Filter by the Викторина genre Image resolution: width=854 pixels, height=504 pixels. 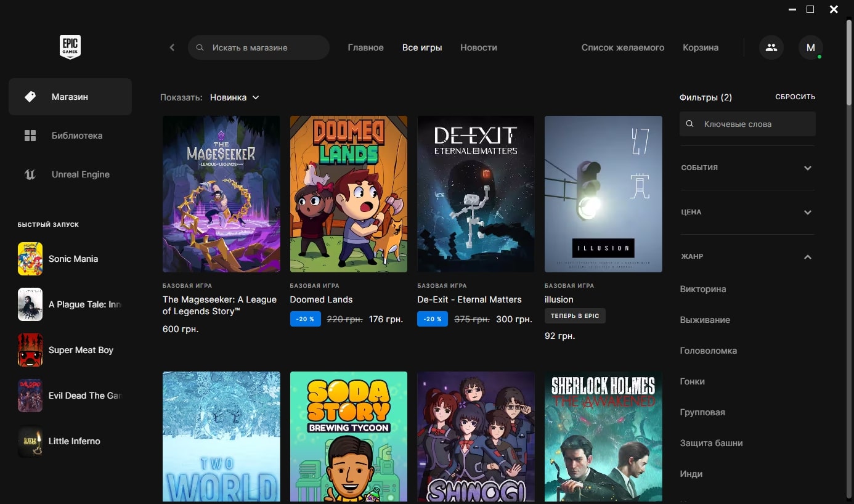[703, 289]
